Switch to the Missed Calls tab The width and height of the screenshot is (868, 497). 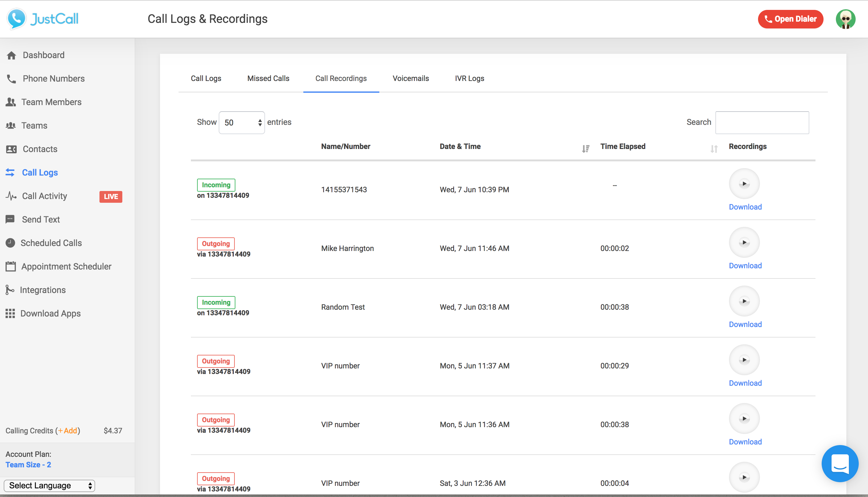pyautogui.click(x=268, y=78)
